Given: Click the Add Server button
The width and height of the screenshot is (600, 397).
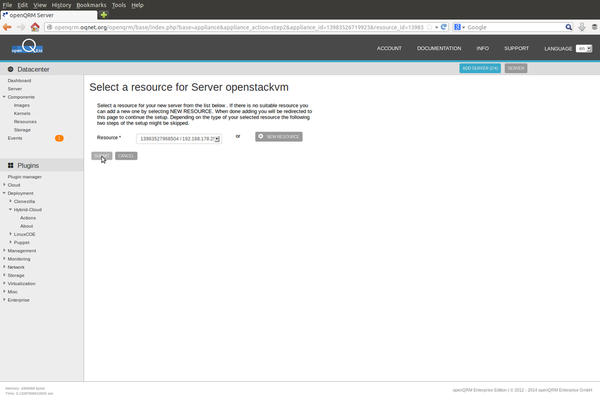Looking at the screenshot, I should click(x=480, y=68).
